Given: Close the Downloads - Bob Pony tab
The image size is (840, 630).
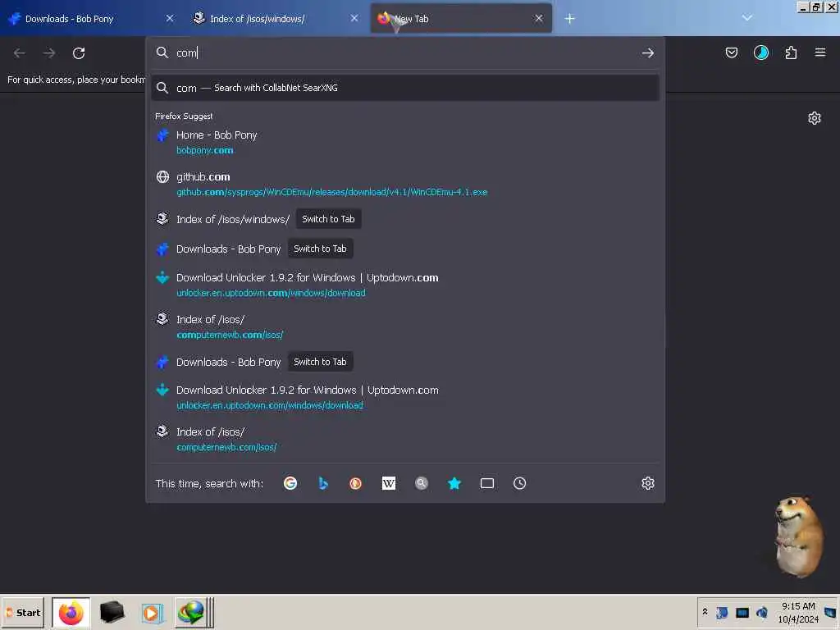Looking at the screenshot, I should 170,19.
